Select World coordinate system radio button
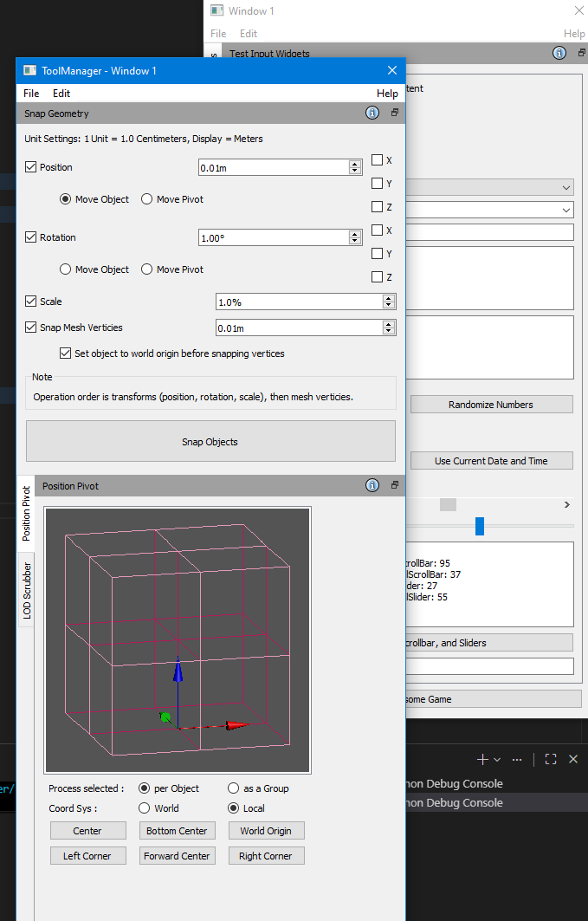The height and width of the screenshot is (921, 588). click(145, 808)
